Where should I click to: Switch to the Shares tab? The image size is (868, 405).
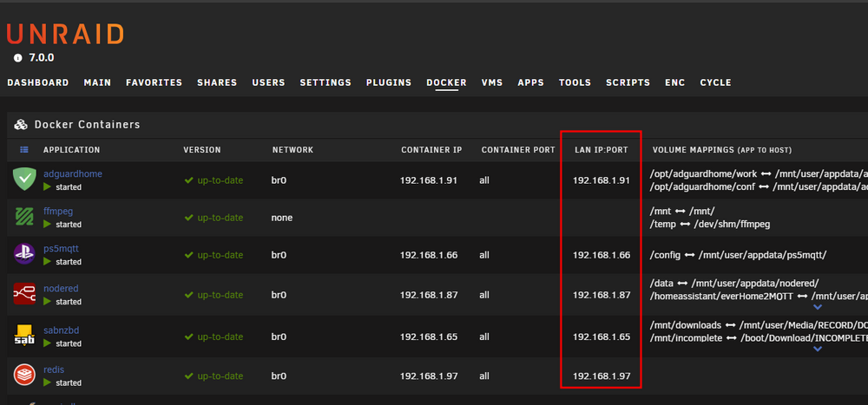217,82
